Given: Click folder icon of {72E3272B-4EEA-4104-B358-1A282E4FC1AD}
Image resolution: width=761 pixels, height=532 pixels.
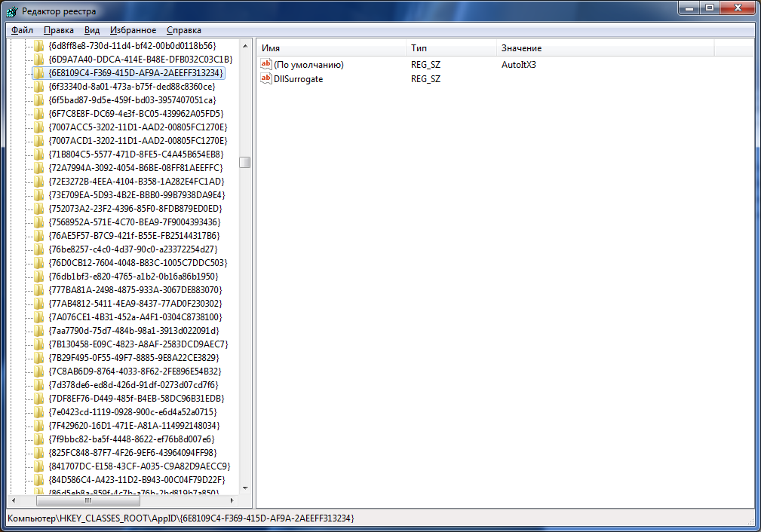Looking at the screenshot, I should tap(38, 182).
